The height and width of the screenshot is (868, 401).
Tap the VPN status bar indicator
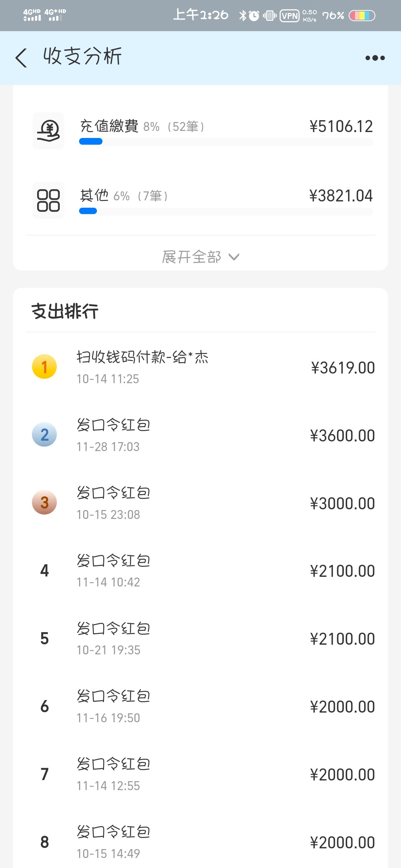point(290,16)
